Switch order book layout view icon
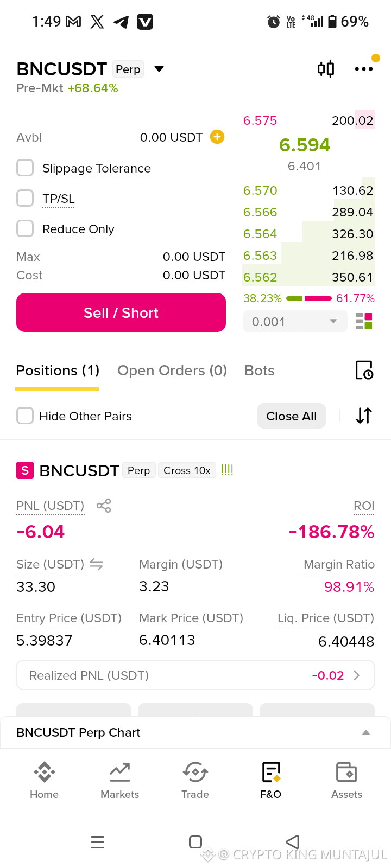The width and height of the screenshot is (391, 868). 364,321
